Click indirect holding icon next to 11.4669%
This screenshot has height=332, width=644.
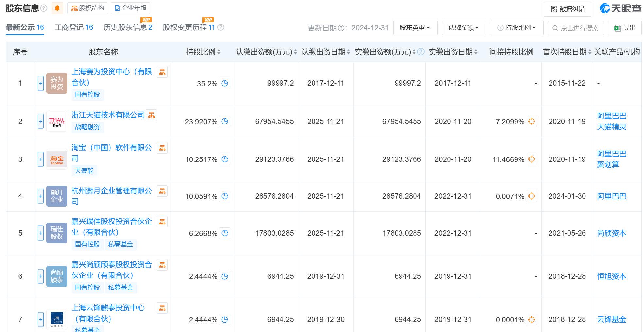[x=532, y=159]
